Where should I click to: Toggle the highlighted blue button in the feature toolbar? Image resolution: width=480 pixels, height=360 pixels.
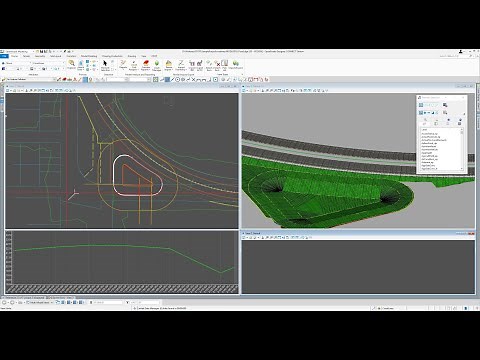click(85, 79)
